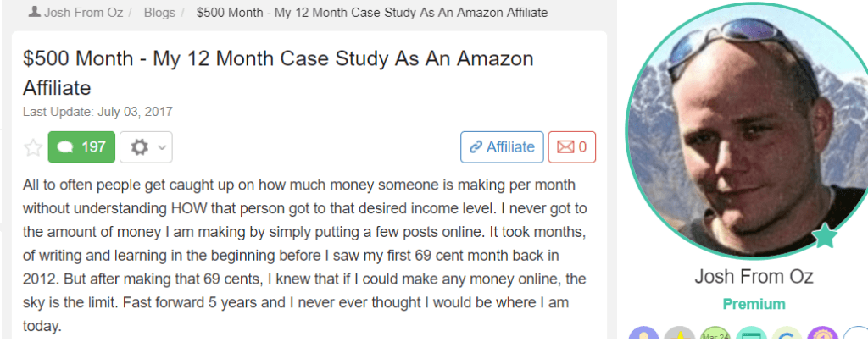
Task: Click the white outlined circle badge
Action: point(857,336)
